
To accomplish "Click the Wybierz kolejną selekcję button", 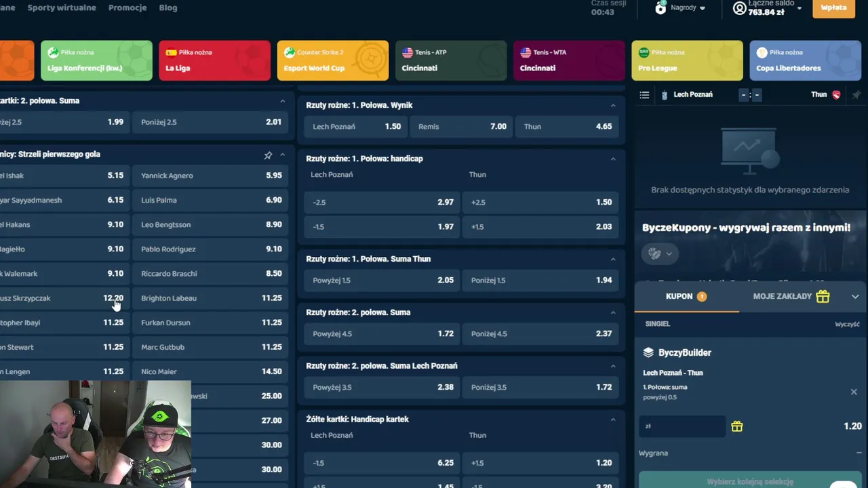I will pyautogui.click(x=750, y=481).
